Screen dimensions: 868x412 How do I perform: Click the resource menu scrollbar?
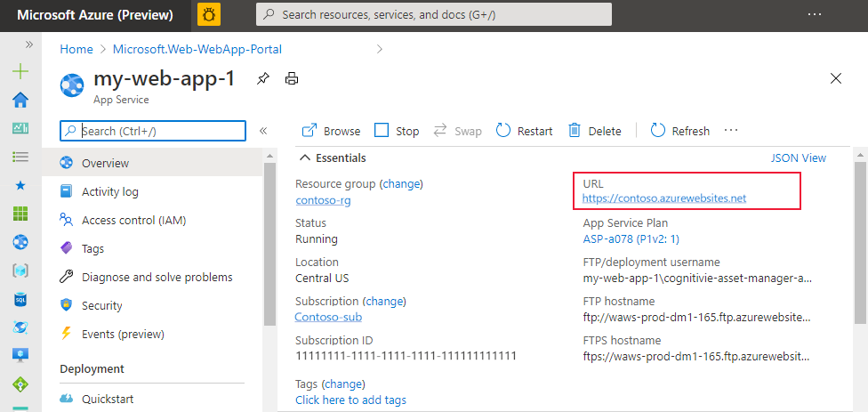click(269, 245)
